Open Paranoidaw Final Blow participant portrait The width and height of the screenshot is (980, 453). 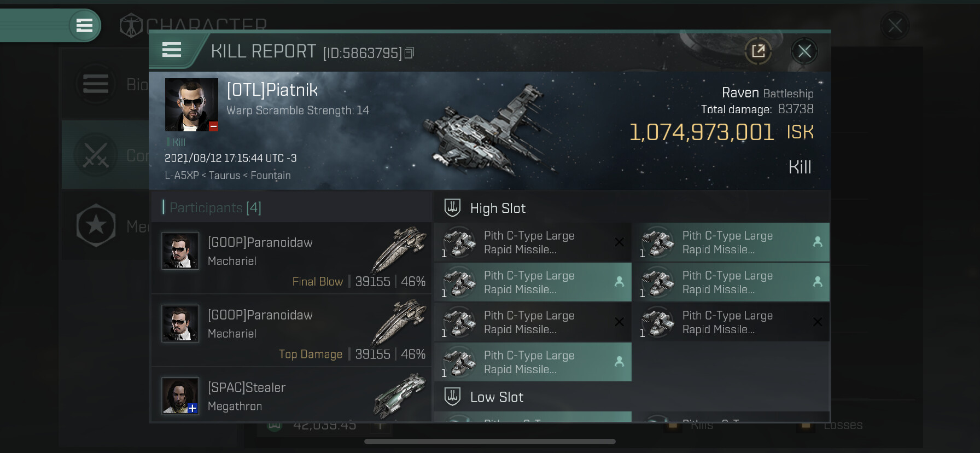point(180,251)
